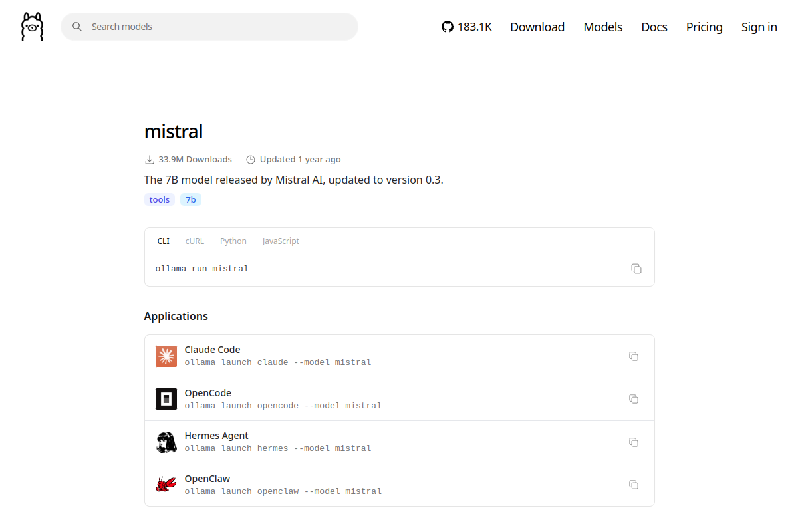Viewport: 798px width, 532px height.
Task: Click the OpenCode app icon
Action: [x=166, y=399]
